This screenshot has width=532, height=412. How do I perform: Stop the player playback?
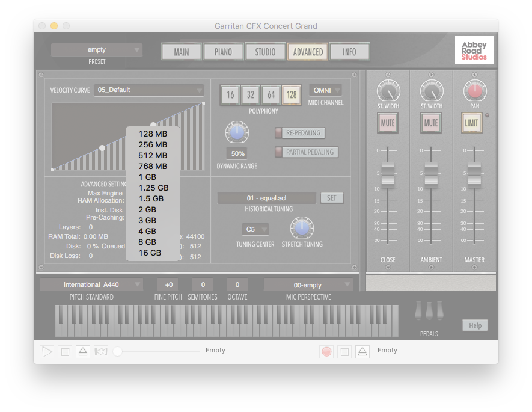coord(65,352)
